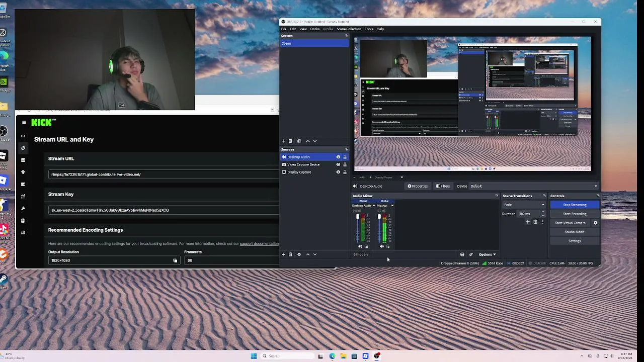Image resolution: width=644 pixels, height=362 pixels.
Task: Open the link icon in the Kick sidebar
Action: point(23,148)
